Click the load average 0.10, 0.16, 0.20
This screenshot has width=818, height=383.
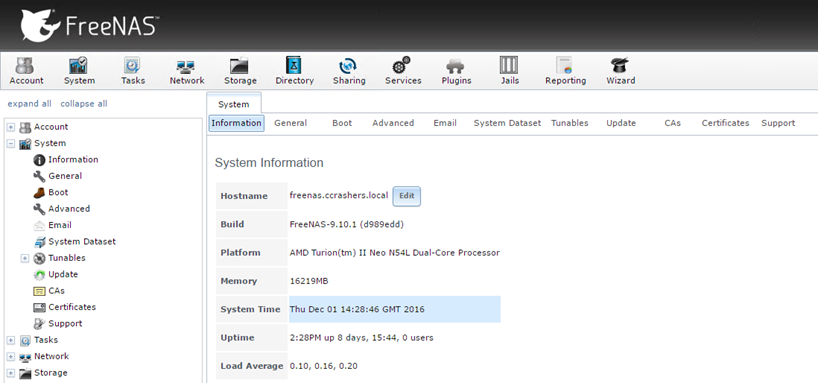coord(323,366)
